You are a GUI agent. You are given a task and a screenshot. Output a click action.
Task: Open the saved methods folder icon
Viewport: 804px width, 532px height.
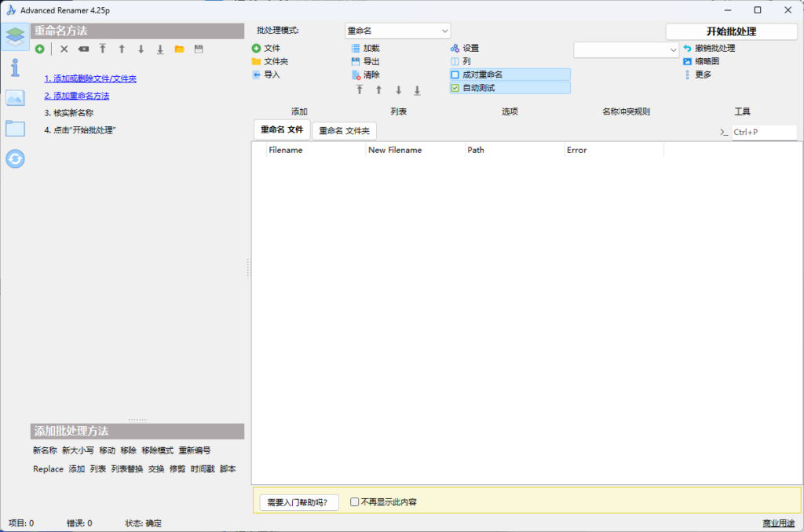click(x=180, y=49)
